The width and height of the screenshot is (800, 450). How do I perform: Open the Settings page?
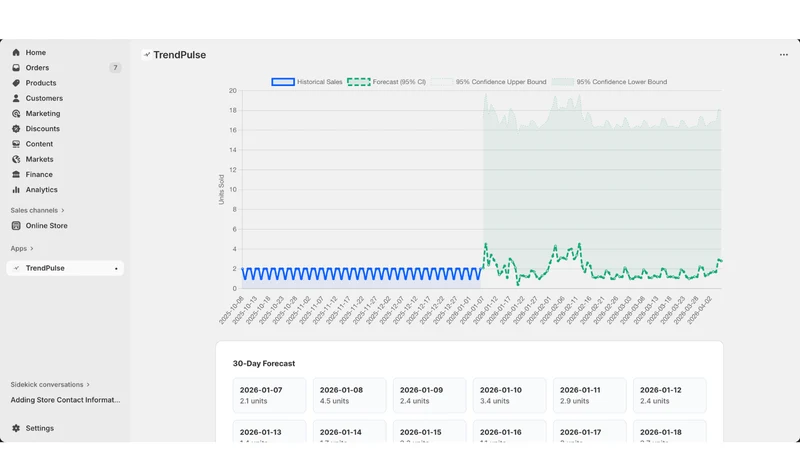[65, 428]
